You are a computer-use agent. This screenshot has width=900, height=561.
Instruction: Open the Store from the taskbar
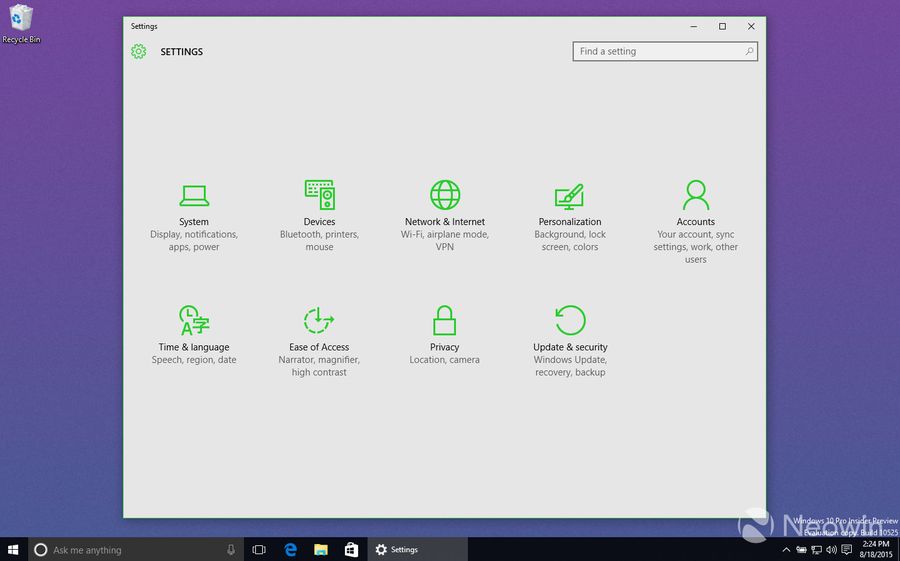(x=351, y=550)
